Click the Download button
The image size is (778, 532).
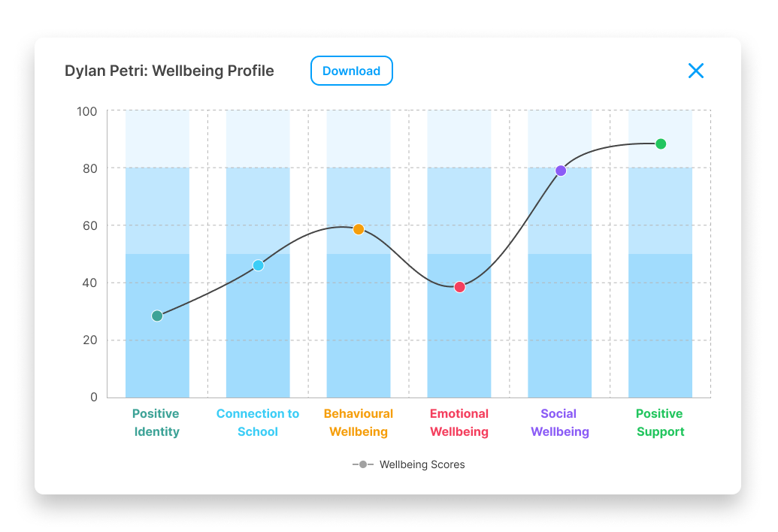[x=352, y=71]
